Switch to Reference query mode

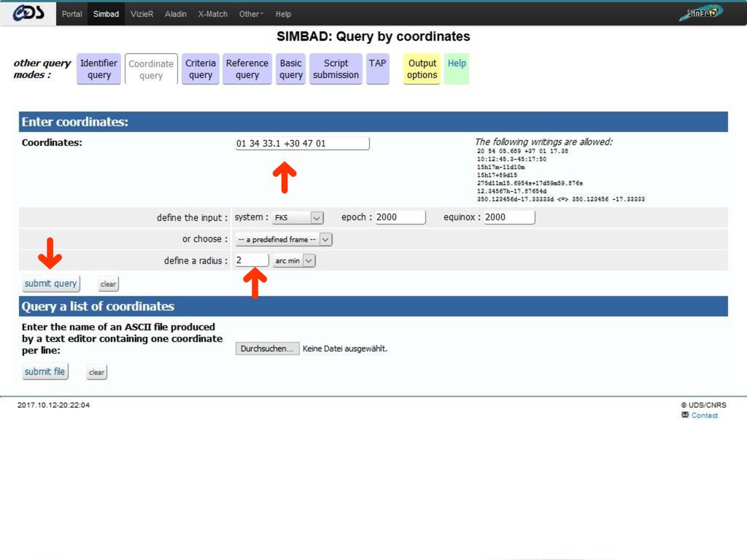[x=247, y=69]
